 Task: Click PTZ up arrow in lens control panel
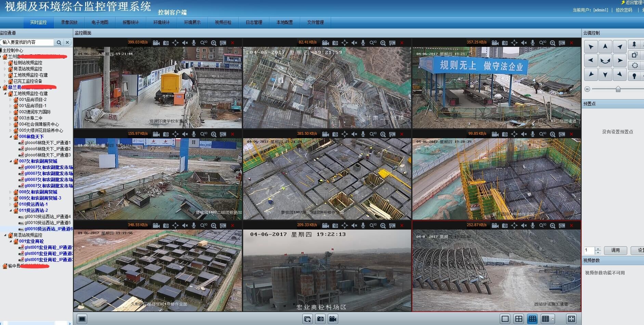tap(605, 46)
